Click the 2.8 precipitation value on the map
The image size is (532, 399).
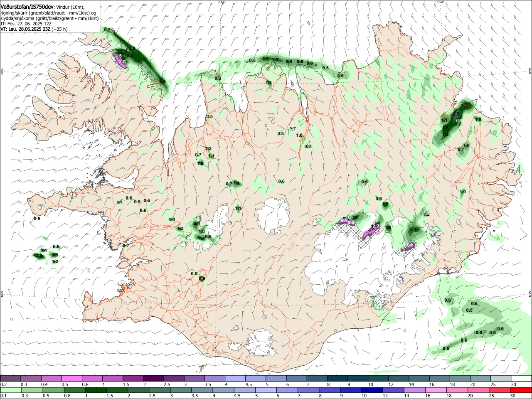(456, 114)
